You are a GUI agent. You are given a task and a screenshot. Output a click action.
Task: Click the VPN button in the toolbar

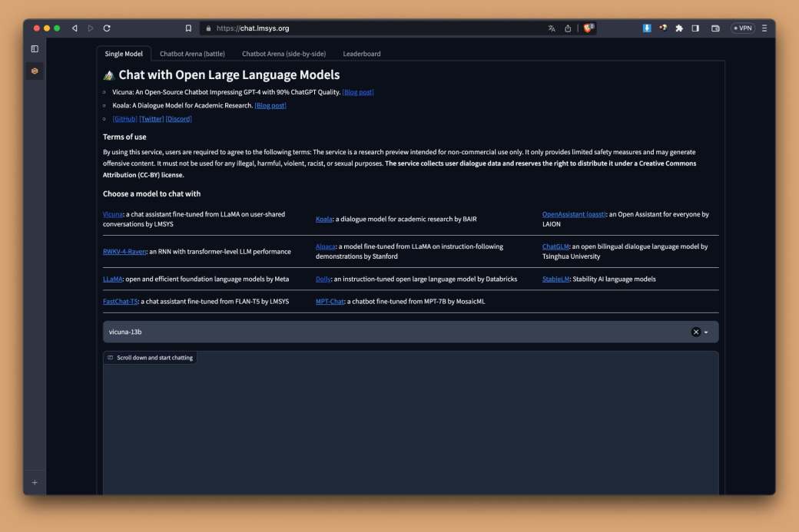742,28
